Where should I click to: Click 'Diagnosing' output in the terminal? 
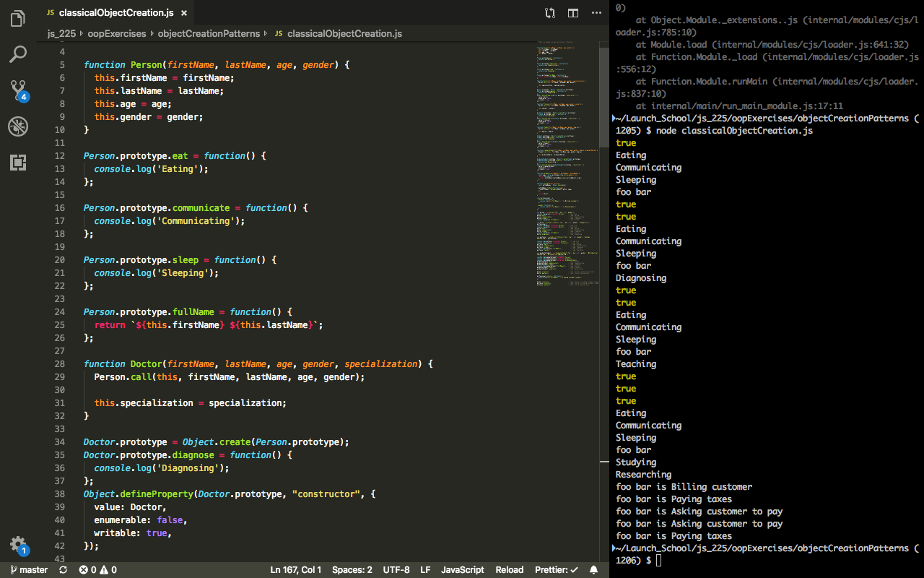[641, 278]
